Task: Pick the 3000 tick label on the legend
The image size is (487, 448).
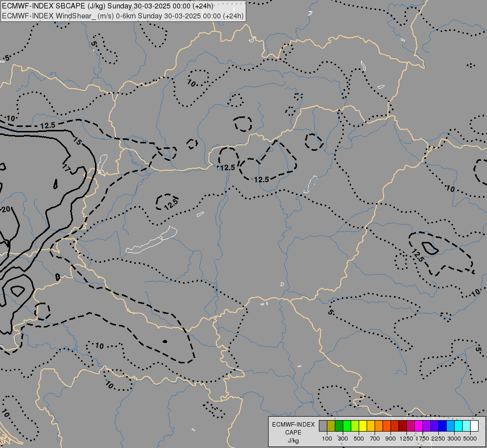Action: [454, 439]
